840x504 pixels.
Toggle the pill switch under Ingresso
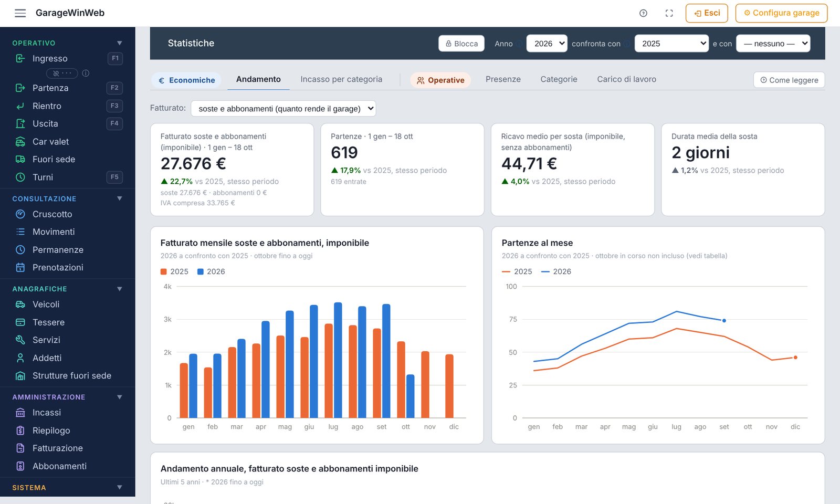click(62, 73)
